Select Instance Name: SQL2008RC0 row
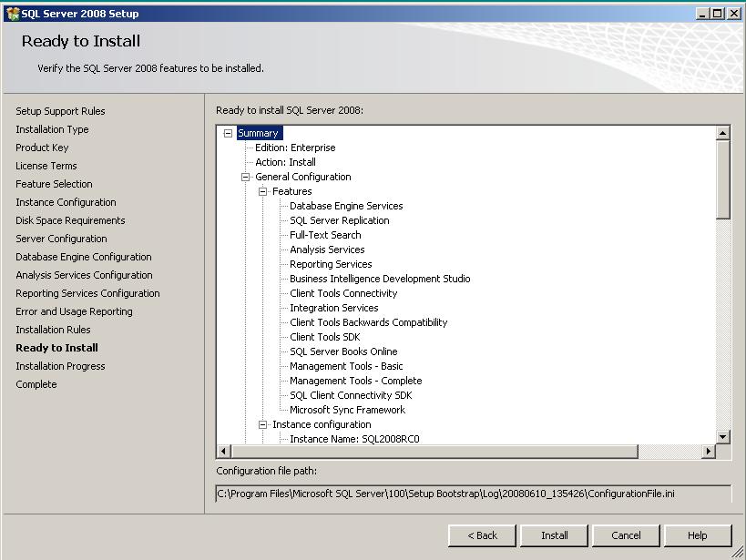 355,439
